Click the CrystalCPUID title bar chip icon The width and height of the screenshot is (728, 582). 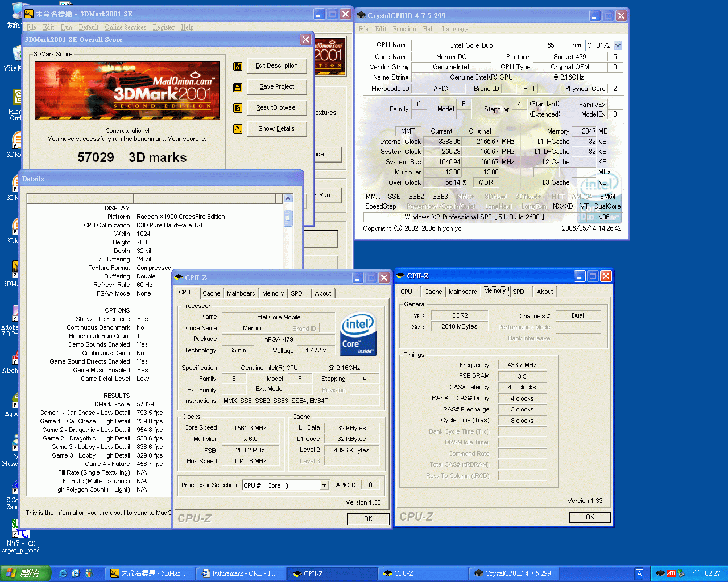361,15
